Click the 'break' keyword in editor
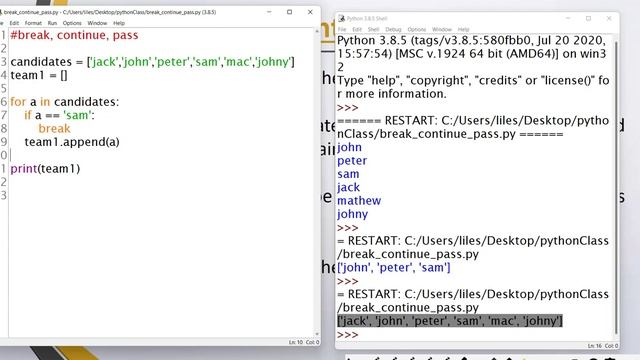 pos(54,129)
